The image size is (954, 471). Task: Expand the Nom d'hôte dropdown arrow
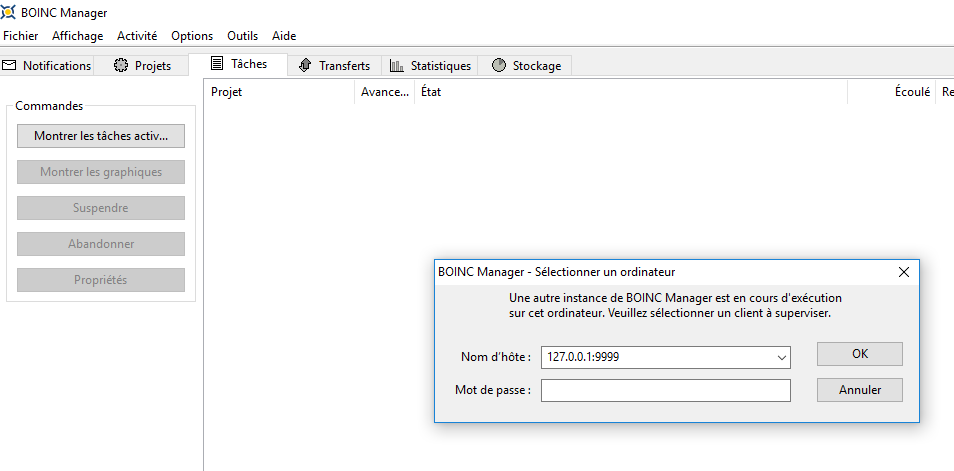(x=782, y=358)
